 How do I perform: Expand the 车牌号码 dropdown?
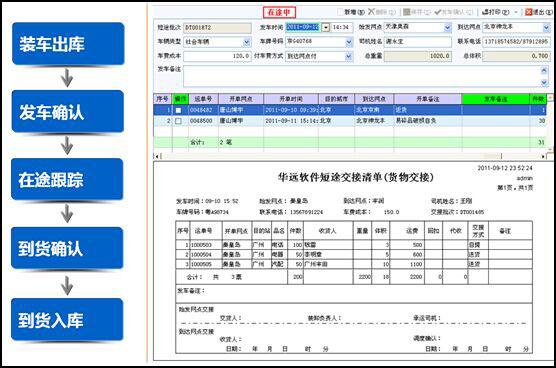(x=349, y=42)
